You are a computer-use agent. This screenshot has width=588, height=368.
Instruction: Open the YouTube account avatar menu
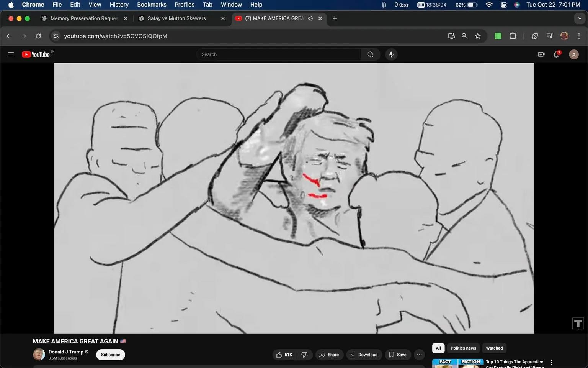pos(573,54)
